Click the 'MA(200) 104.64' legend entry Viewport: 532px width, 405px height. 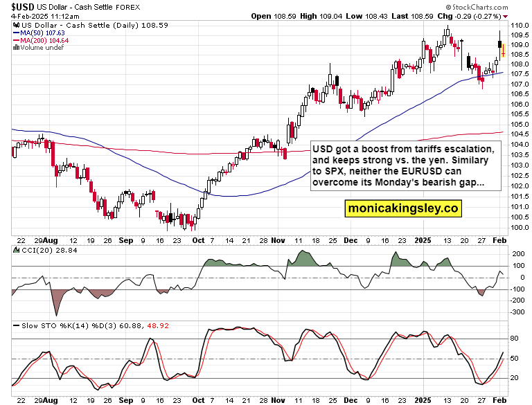44,40
